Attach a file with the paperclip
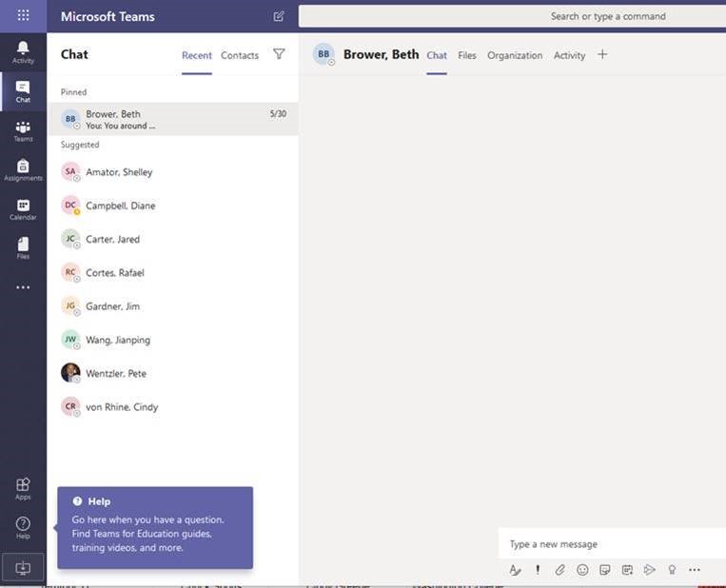 (x=559, y=570)
